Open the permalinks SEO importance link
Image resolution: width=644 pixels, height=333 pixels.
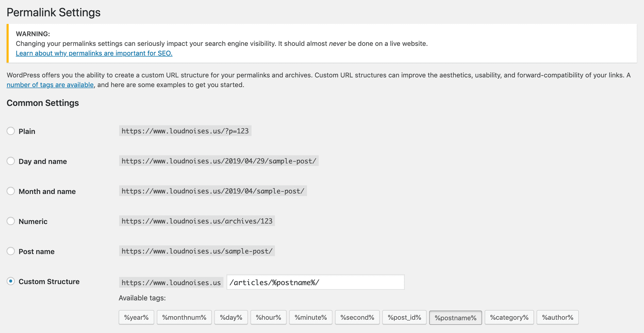tap(94, 53)
